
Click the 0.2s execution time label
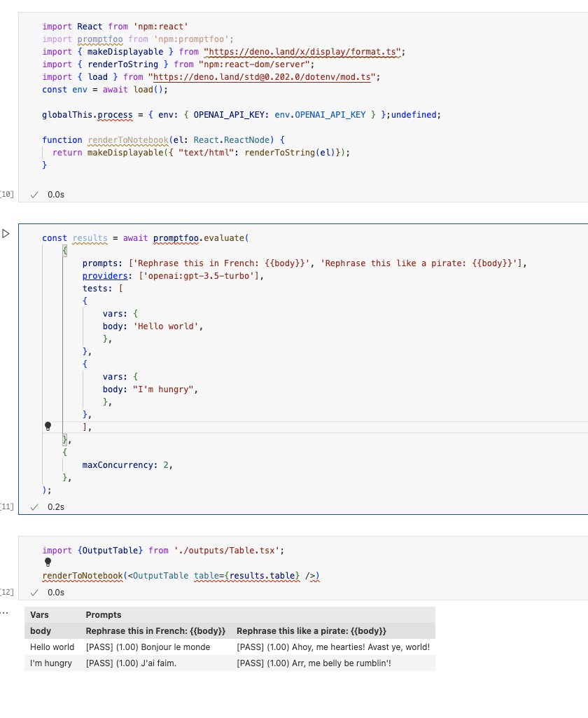(56, 507)
